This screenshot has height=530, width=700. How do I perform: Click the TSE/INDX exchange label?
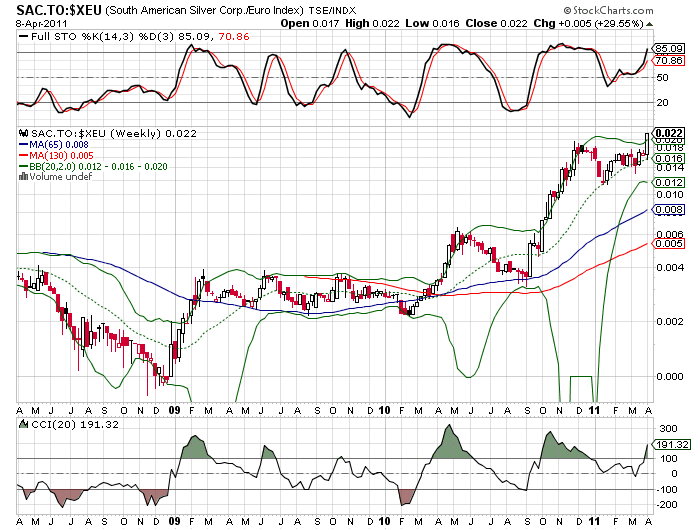coord(332,10)
